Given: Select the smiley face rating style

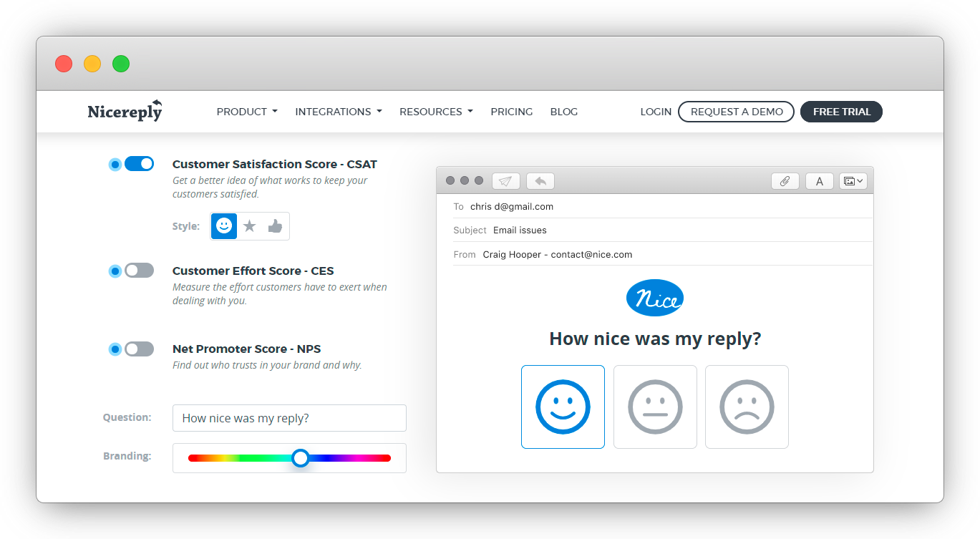Looking at the screenshot, I should pyautogui.click(x=224, y=226).
